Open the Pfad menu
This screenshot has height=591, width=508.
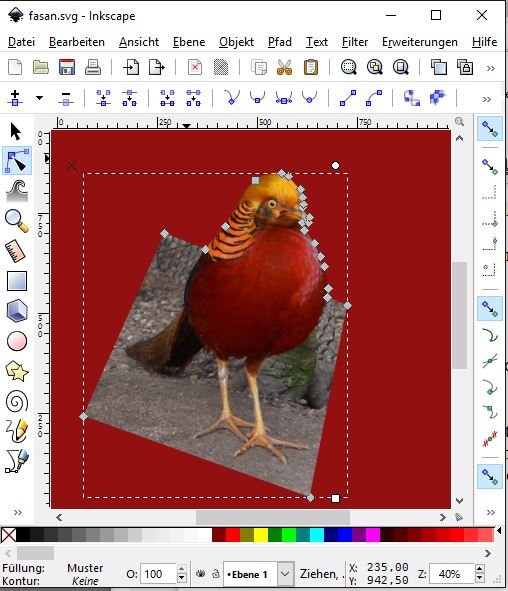pyautogui.click(x=280, y=42)
